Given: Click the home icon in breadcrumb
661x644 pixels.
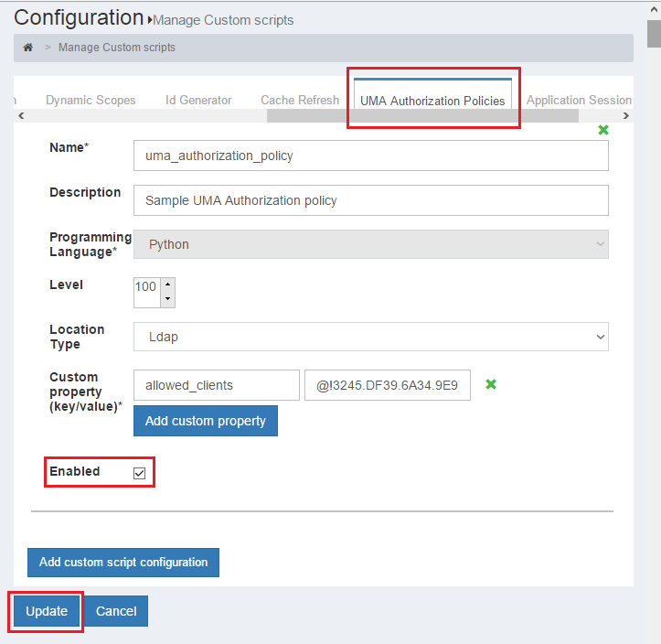Looking at the screenshot, I should pyautogui.click(x=28, y=47).
